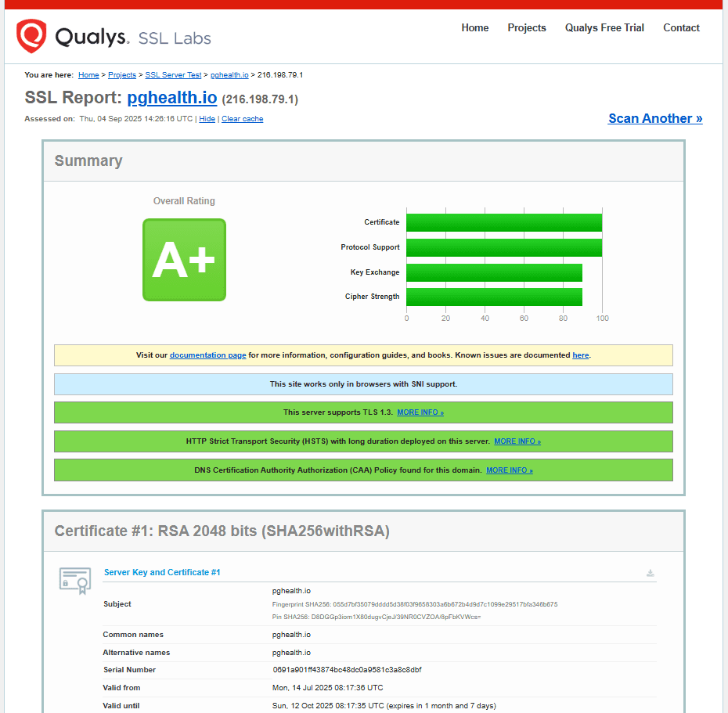Viewport: 728px width, 713px height.
Task: Click the Subject row label
Action: pyautogui.click(x=117, y=604)
